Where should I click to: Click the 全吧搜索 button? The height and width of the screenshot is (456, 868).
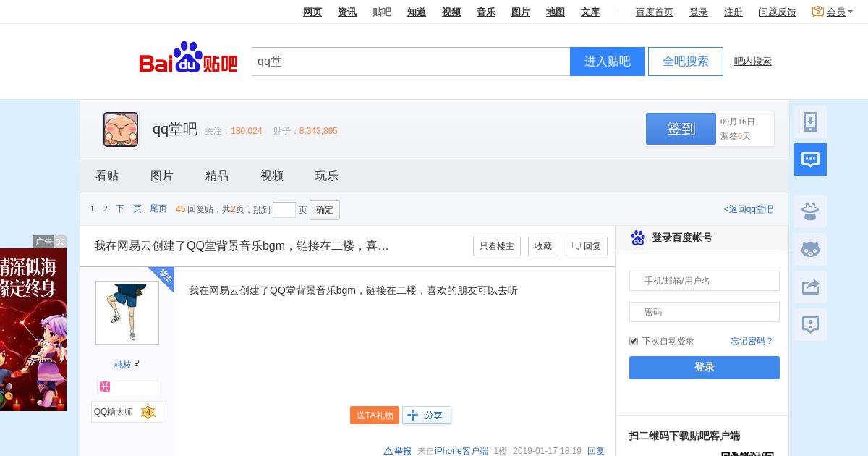(x=686, y=62)
